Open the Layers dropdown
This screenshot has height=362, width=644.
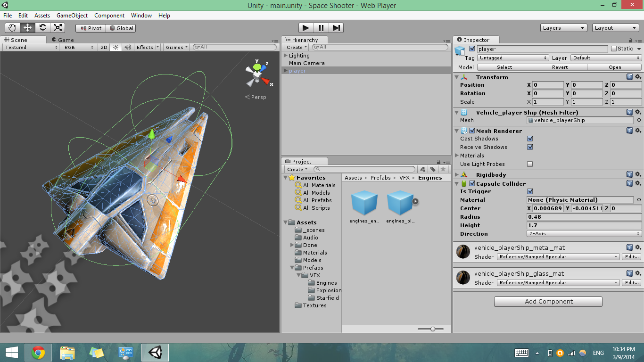(x=563, y=28)
